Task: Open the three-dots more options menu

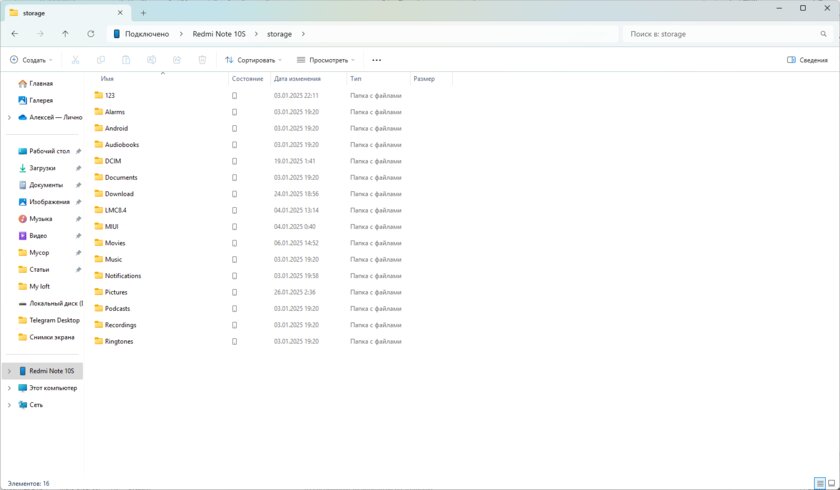Action: [376, 60]
